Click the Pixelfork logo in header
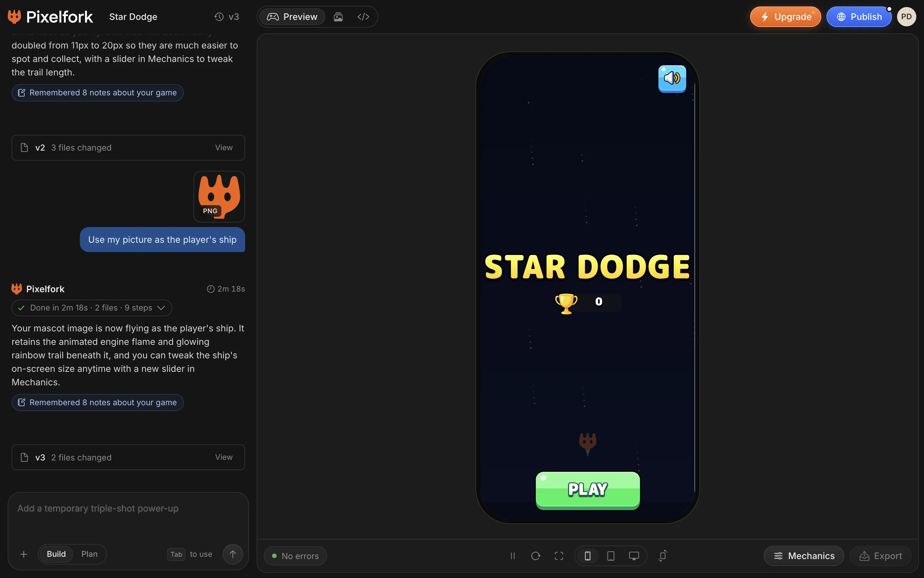924x578 pixels. (50, 17)
